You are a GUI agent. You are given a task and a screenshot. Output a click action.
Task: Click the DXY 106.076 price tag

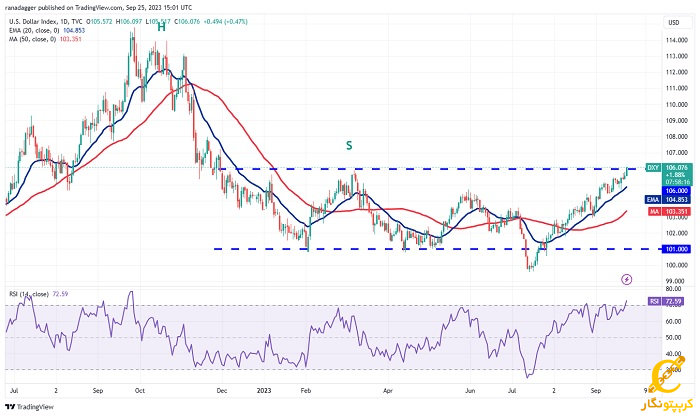coord(669,175)
